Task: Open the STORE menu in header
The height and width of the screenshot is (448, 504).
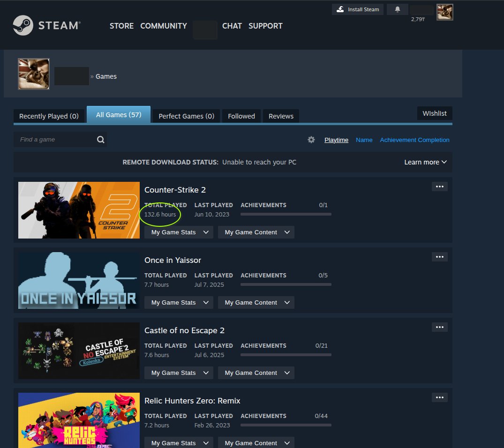Action: 121,26
